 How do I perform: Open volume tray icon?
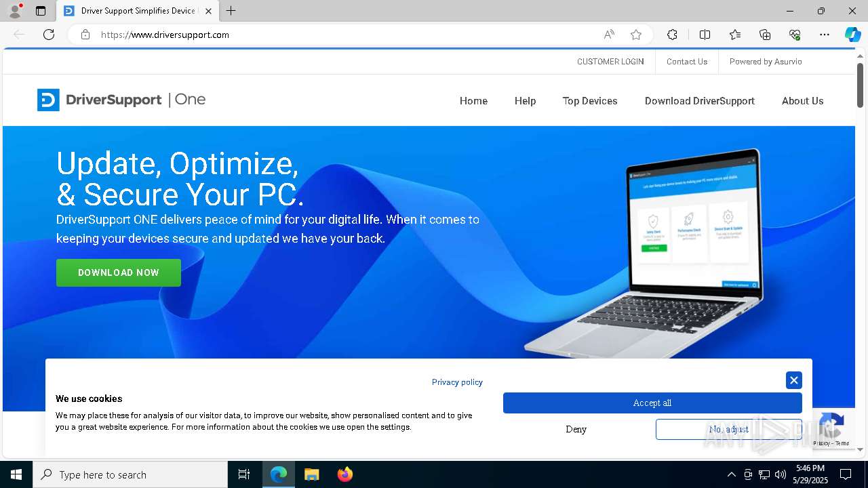(781, 474)
